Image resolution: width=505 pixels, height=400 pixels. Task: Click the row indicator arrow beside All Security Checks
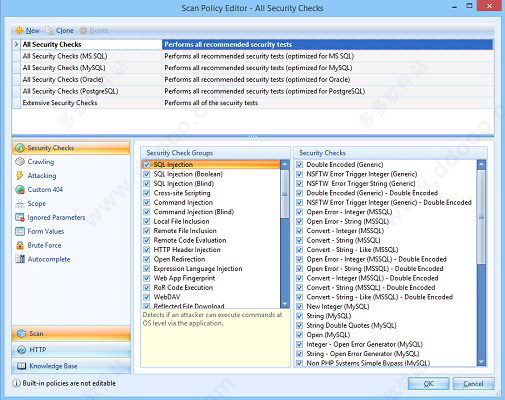coord(16,44)
